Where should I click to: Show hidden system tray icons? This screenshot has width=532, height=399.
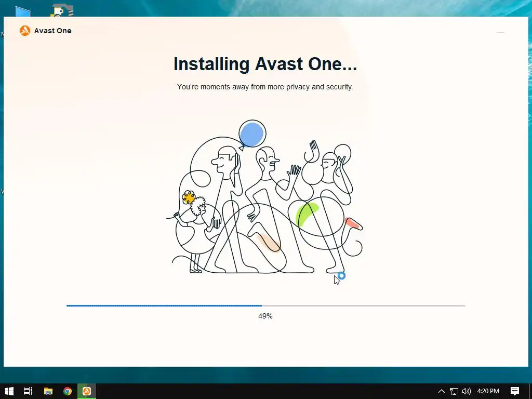point(442,391)
